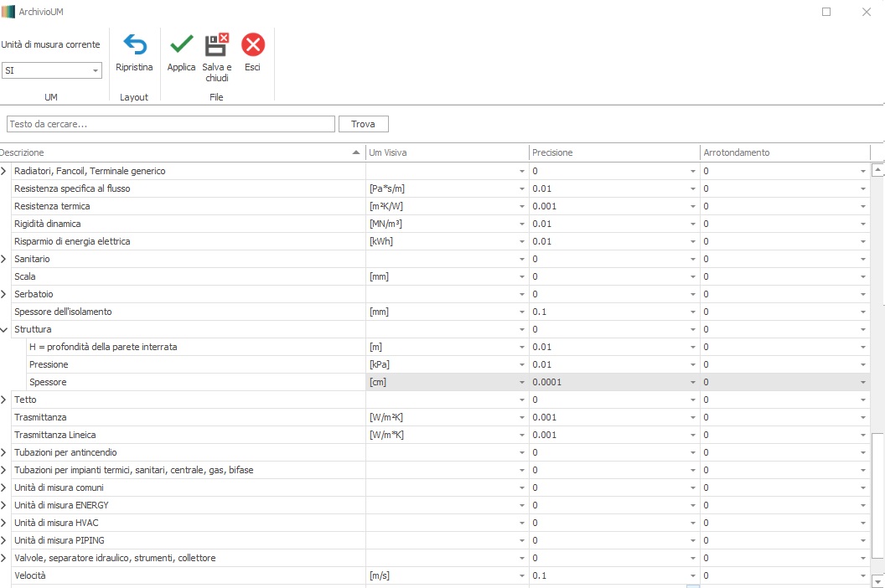
Task: Click the Precisione column header
Action: pyautogui.click(x=613, y=152)
